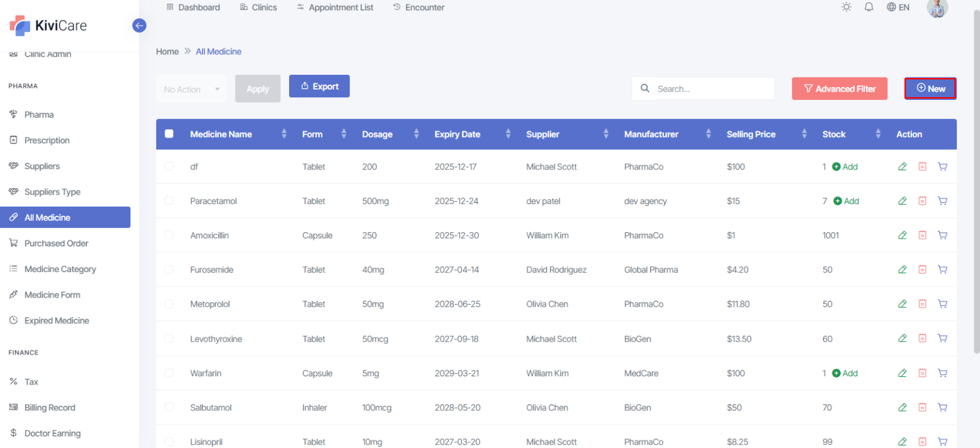Click the page vertical scrollbar
The image size is (980, 448).
976,192
